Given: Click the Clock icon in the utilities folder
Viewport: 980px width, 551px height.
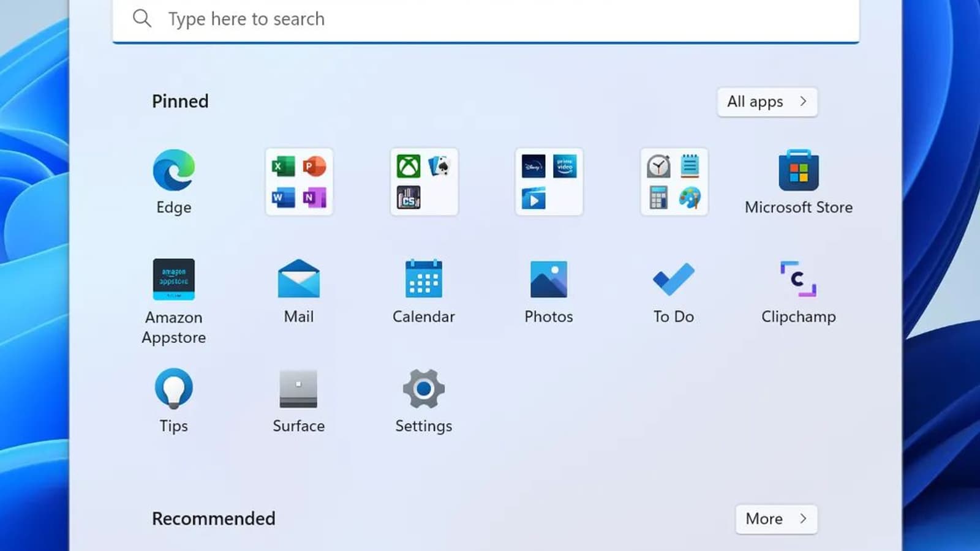Looking at the screenshot, I should point(658,166).
